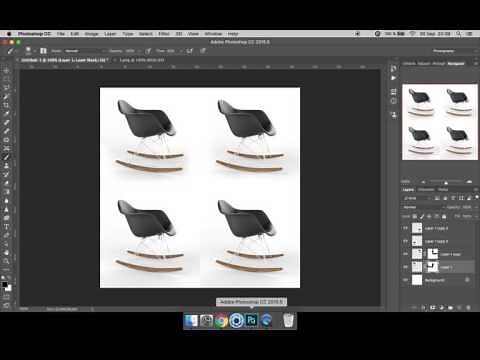The height and width of the screenshot is (360, 480).
Task: Lock image pixels brush icon
Action: point(422,216)
